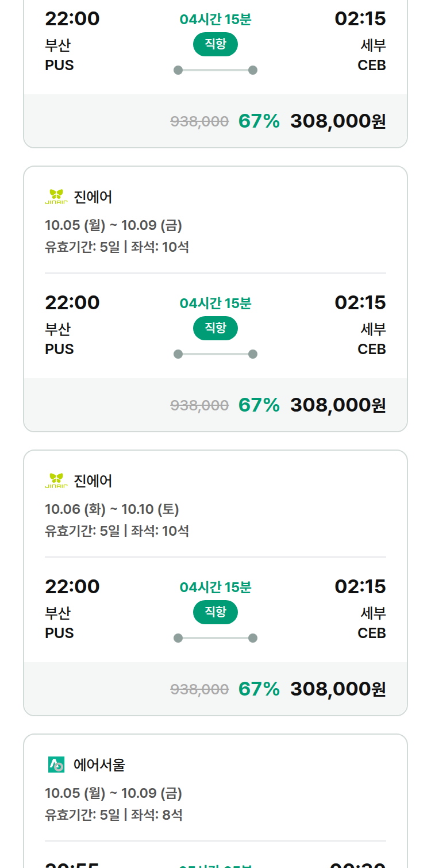The height and width of the screenshot is (868, 431).
Task: Click the Jin Air logo on the 10.06 (화) card
Action: (x=56, y=481)
